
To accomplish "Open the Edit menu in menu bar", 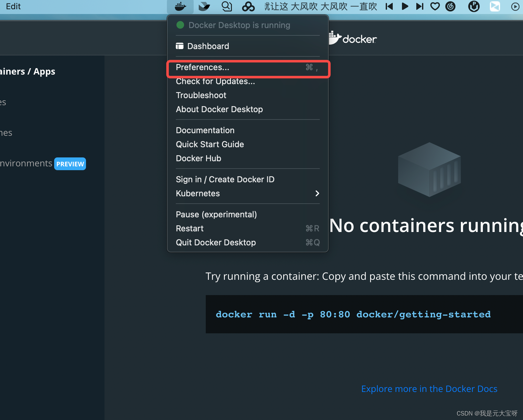I will coord(13,6).
